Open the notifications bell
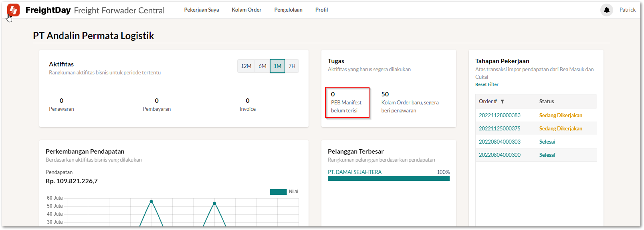 tap(606, 10)
